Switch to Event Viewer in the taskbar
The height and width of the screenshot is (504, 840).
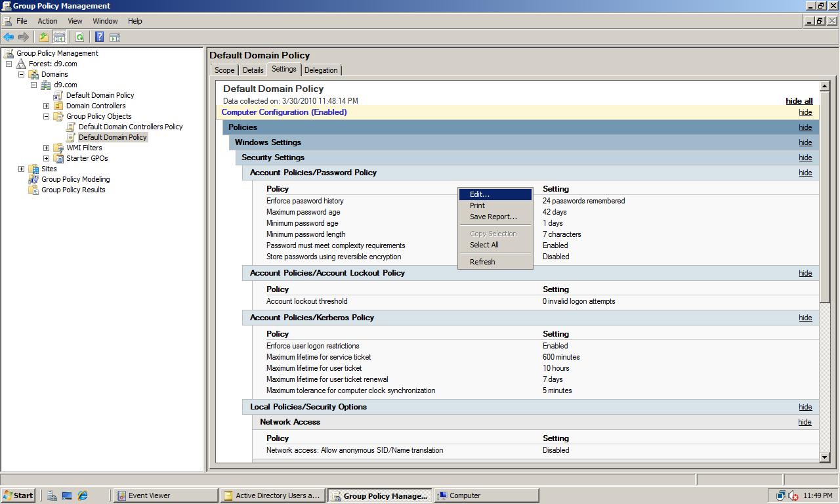pyautogui.click(x=165, y=495)
